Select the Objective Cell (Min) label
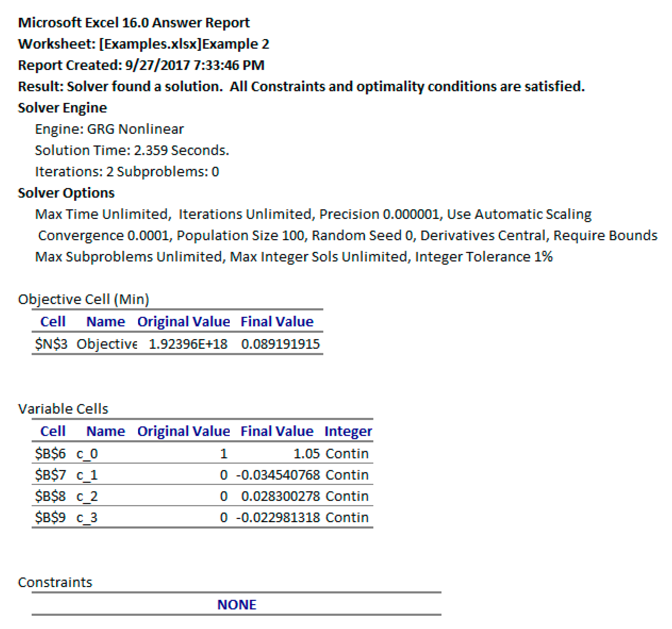This screenshot has height=629, width=672. (84, 299)
